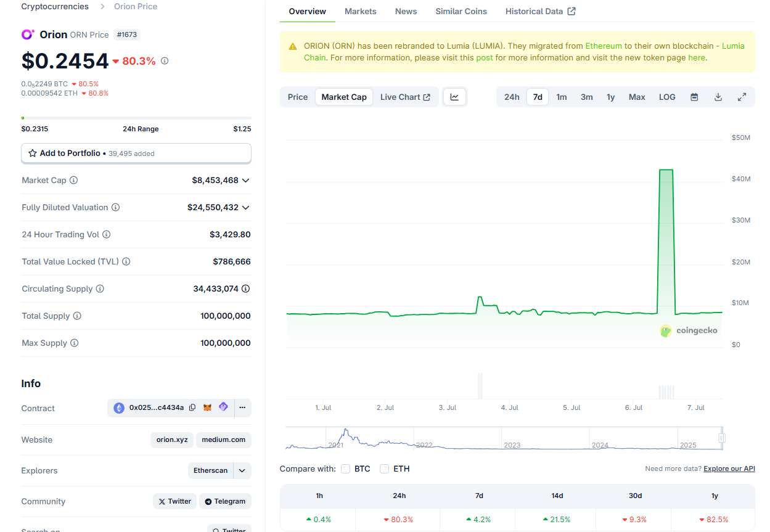770x532 pixels.
Task: Click the info icon next to Circulating Supply label
Action: tap(100, 289)
